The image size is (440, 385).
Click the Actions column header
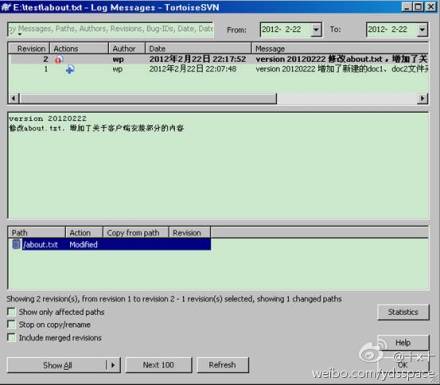point(79,49)
